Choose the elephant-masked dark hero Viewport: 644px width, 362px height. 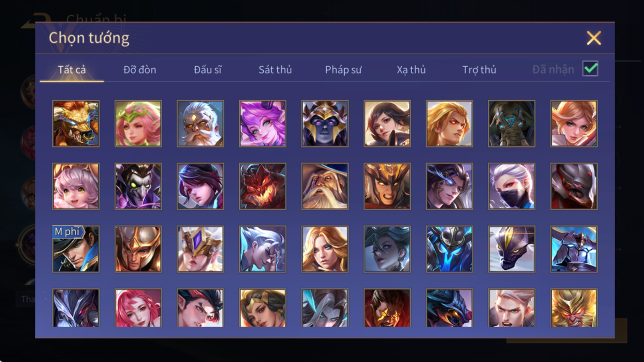(511, 124)
